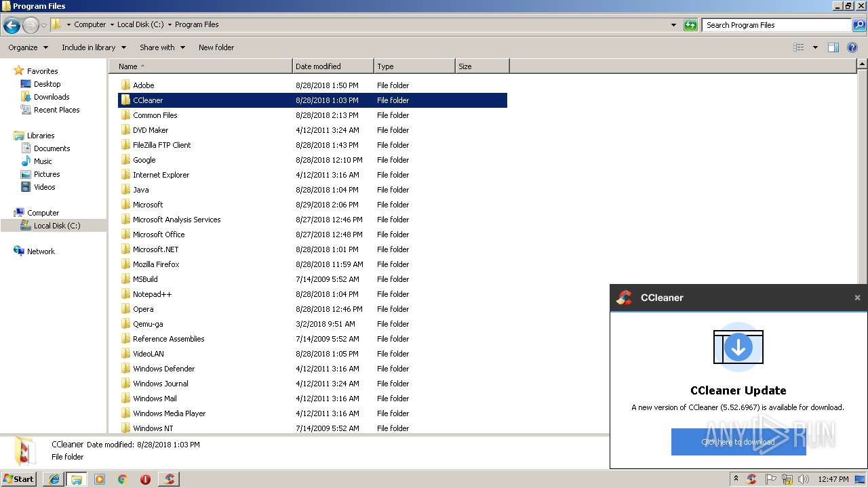This screenshot has width=868, height=488.
Task: Select Downloads in the Favorites list
Action: (52, 97)
